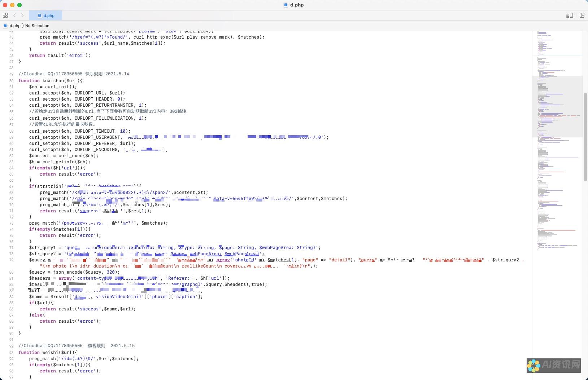
Task: Click the CURLOPT_REFERER line
Action: tap(82, 143)
